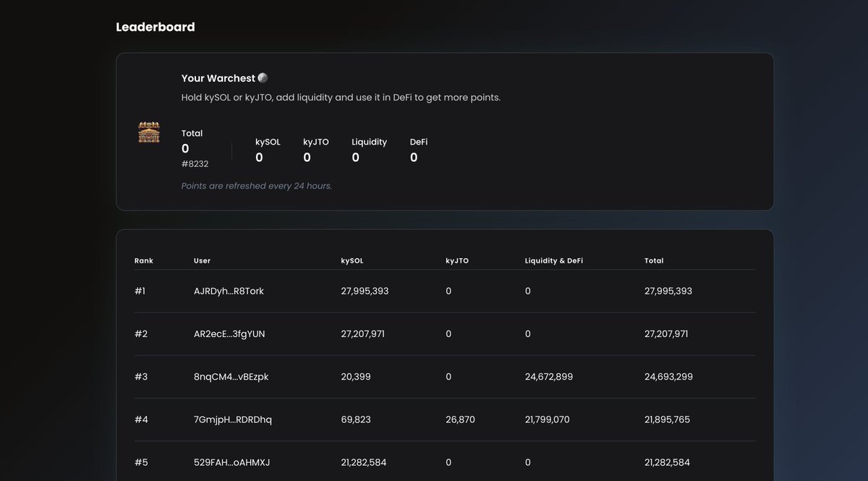Viewport: 868px width, 481px height.
Task: Click the silver coin icon beside Your Warchest
Action: pyautogui.click(x=263, y=78)
